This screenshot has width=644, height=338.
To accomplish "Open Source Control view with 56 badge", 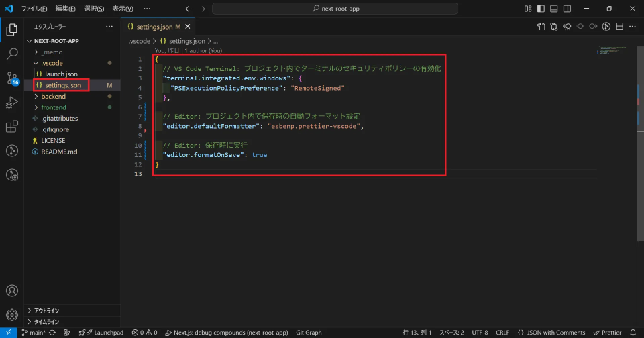I will [12, 78].
